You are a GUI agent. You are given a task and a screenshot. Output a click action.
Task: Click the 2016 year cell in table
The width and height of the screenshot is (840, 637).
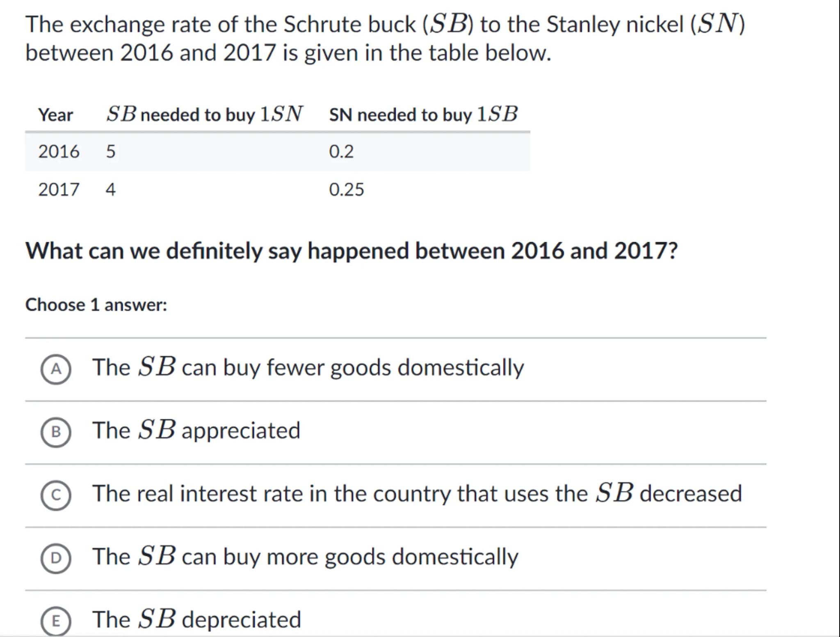[59, 151]
